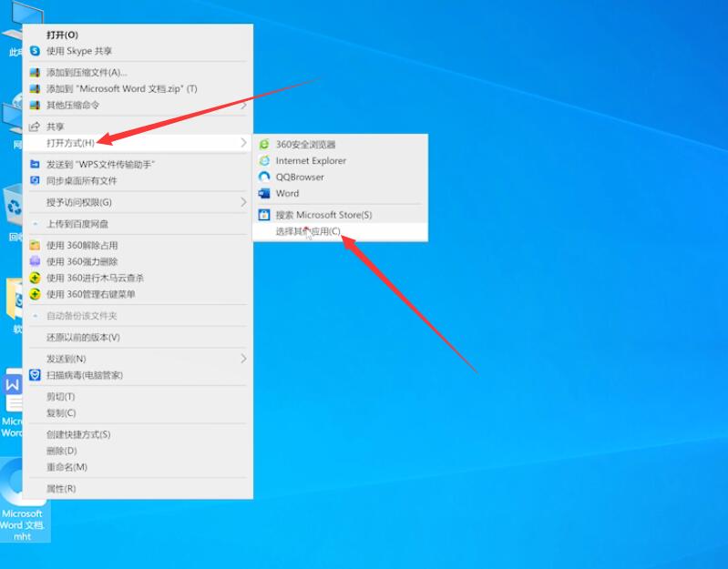Select 发送到(N) menu entry
The width and height of the screenshot is (728, 569).
point(138,359)
